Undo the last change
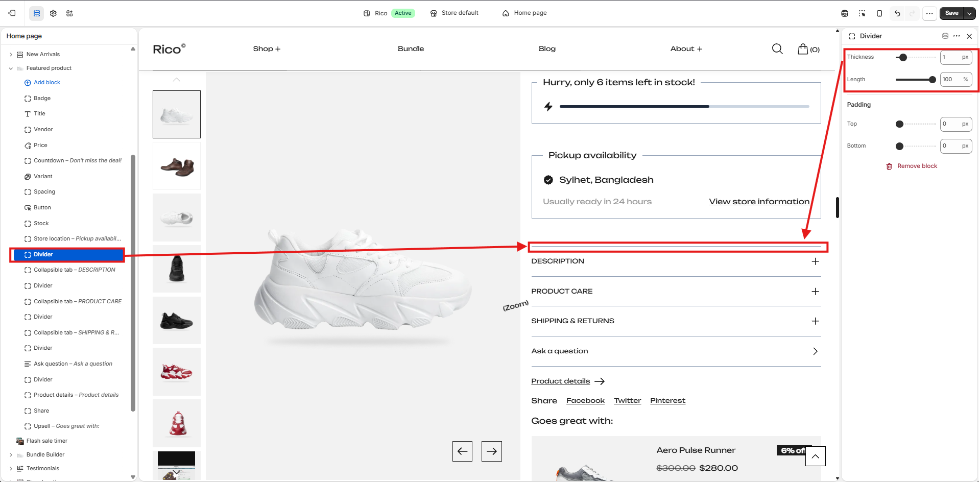This screenshot has height=482, width=980. pos(897,13)
